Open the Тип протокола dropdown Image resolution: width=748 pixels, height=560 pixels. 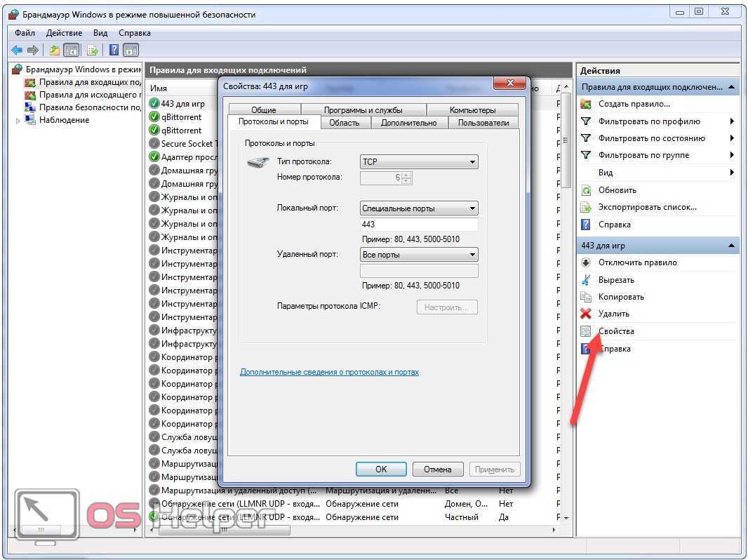(x=419, y=161)
